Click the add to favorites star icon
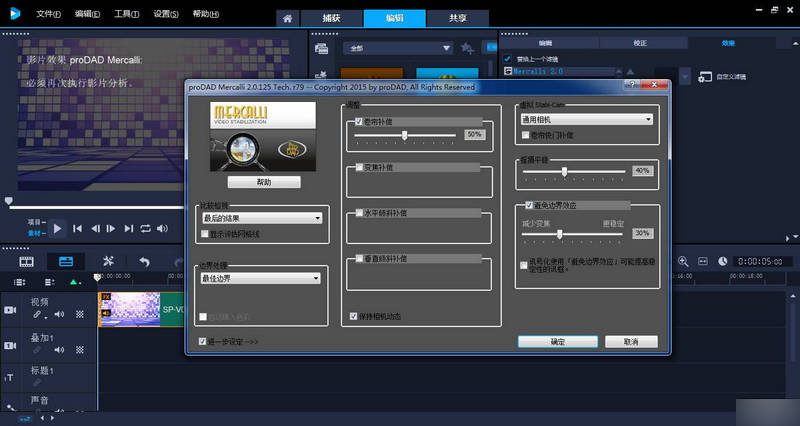The height and width of the screenshot is (426, 800). click(467, 48)
